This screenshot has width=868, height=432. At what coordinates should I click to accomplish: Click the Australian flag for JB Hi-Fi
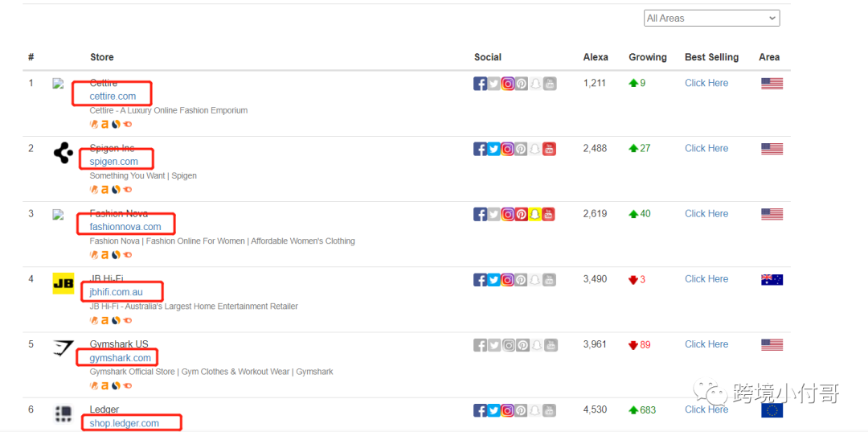[x=772, y=280]
